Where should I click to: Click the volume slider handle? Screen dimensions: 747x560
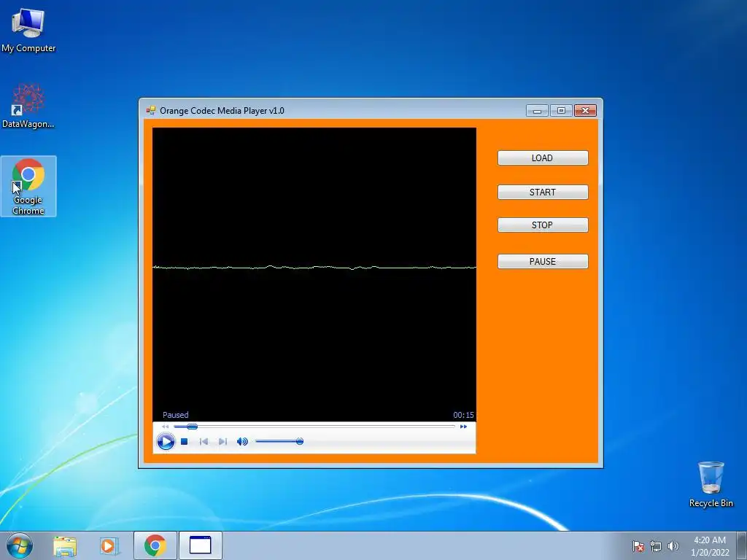pos(300,441)
